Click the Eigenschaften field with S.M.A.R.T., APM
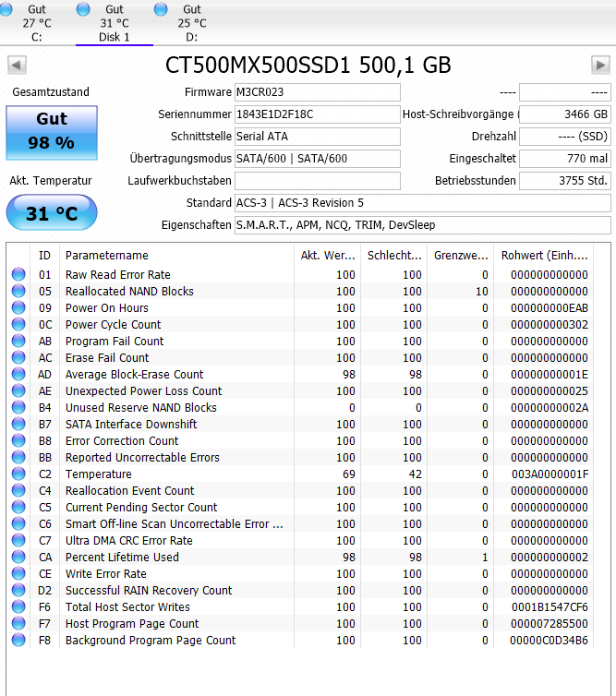The height and width of the screenshot is (696, 616). click(422, 225)
